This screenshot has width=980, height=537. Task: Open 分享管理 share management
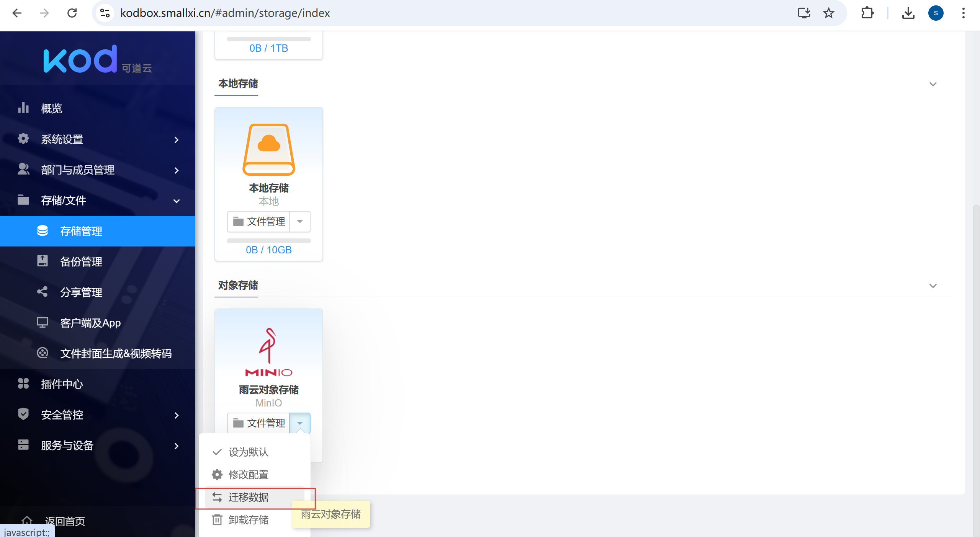point(81,292)
